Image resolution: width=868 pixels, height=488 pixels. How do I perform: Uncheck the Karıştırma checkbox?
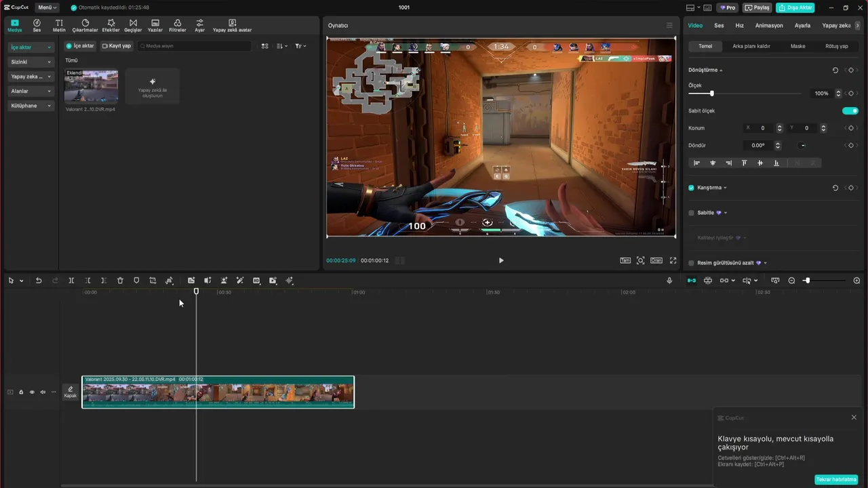[691, 188]
